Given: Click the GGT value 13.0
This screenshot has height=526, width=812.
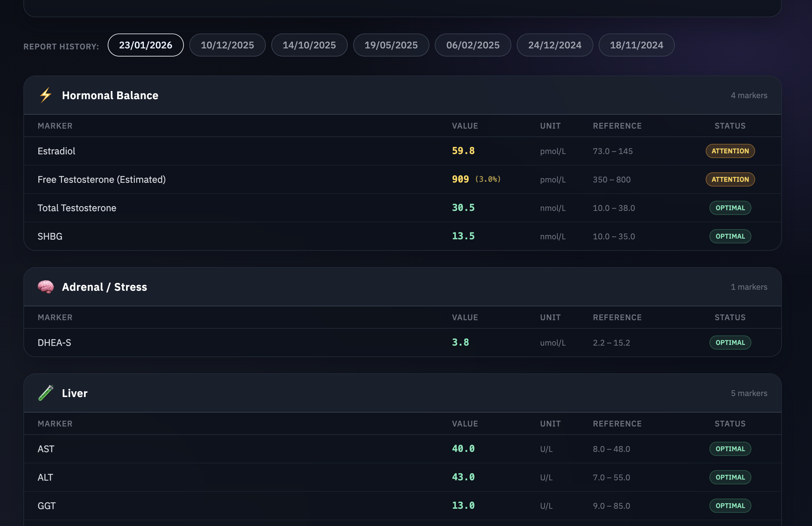Looking at the screenshot, I should tap(463, 505).
